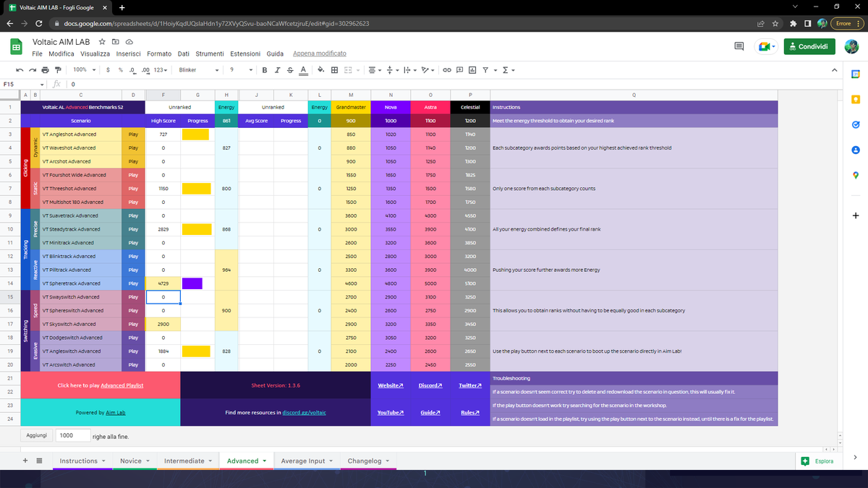Undo the last action with the undo arrow
The height and width of the screenshot is (488, 868).
(x=20, y=70)
